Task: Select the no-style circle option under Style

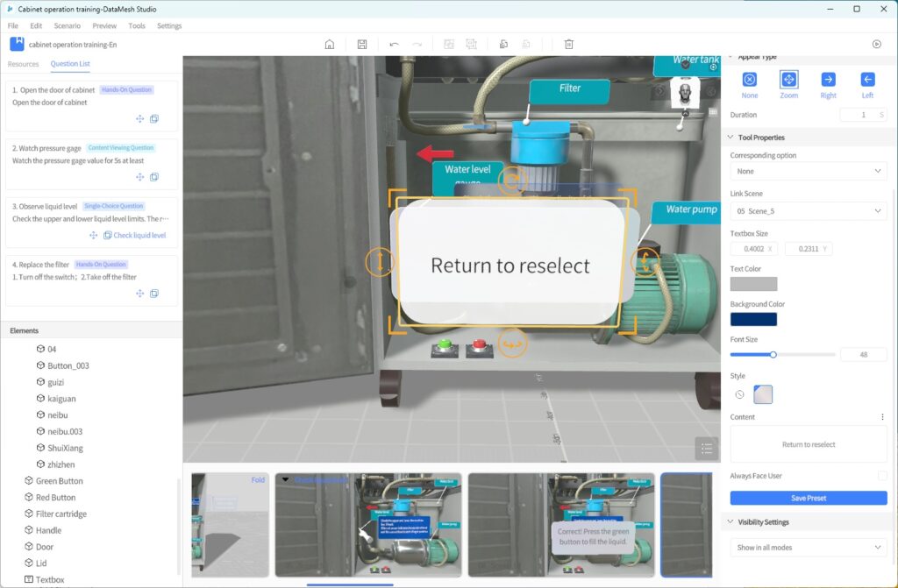Action: click(739, 395)
